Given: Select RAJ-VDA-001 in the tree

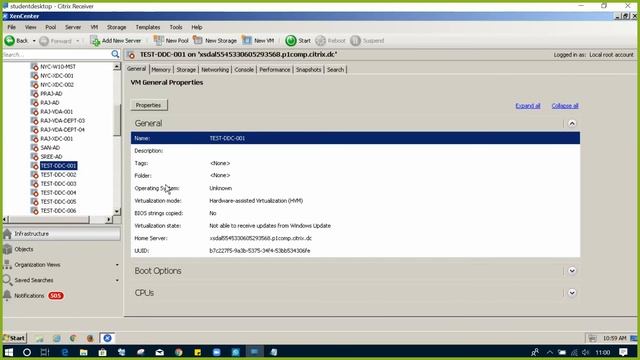Looking at the screenshot, I should [x=56, y=111].
